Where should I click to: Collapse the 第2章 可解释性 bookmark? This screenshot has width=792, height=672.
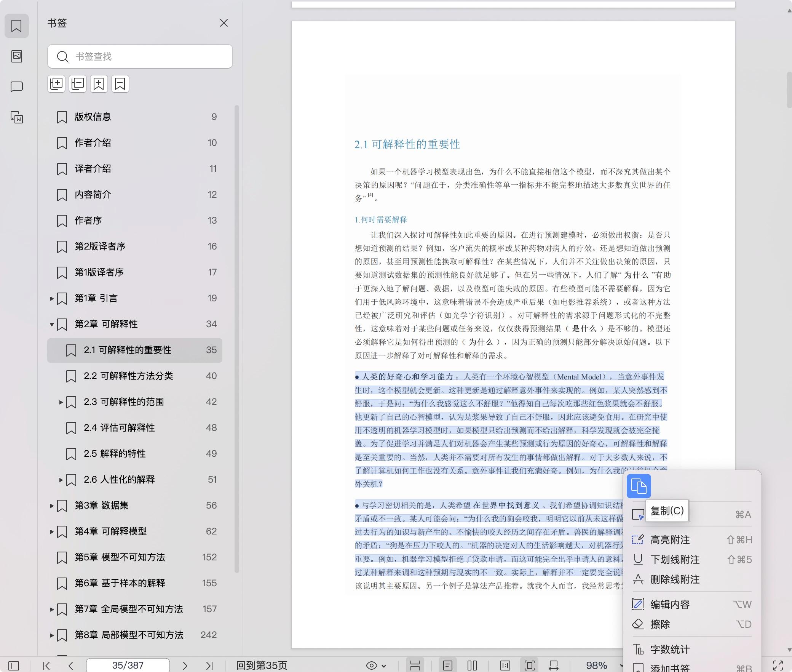point(52,325)
